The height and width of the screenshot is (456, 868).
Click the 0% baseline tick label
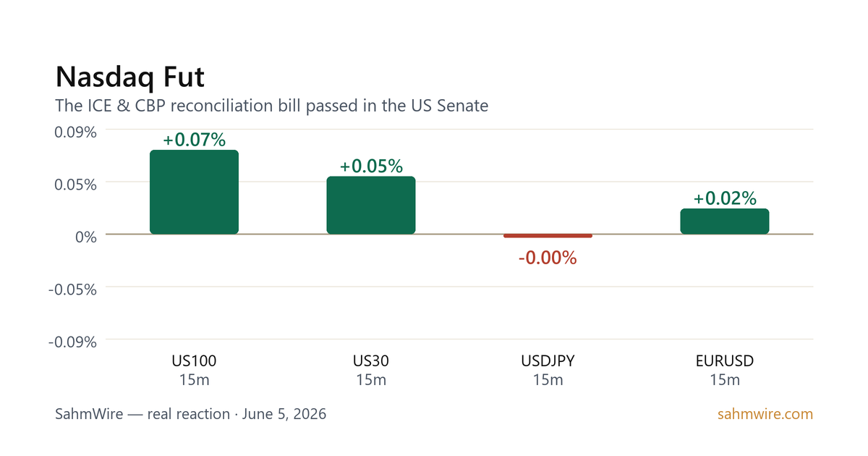[85, 236]
